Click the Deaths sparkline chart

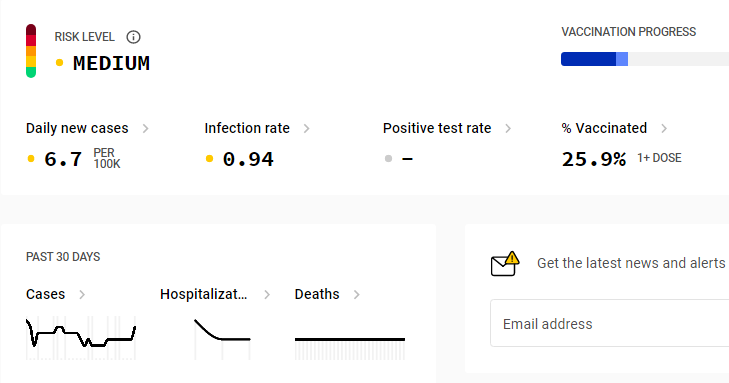(350, 349)
